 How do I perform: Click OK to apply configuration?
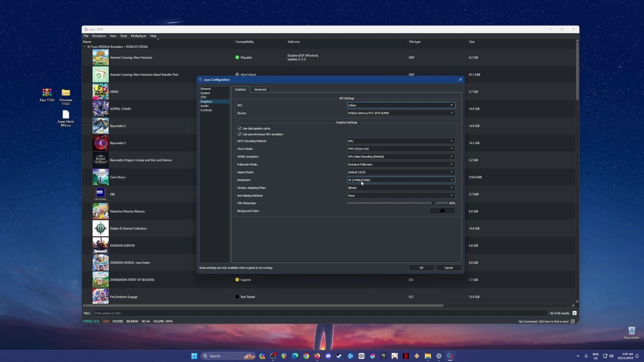(x=421, y=267)
